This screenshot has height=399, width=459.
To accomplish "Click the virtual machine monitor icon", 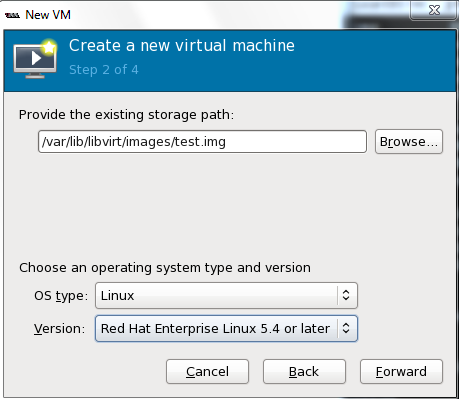I will click(35, 59).
